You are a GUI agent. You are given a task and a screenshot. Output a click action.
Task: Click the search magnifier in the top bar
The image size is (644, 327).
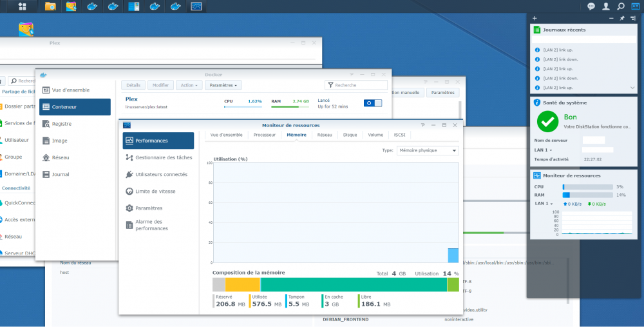coord(620,6)
